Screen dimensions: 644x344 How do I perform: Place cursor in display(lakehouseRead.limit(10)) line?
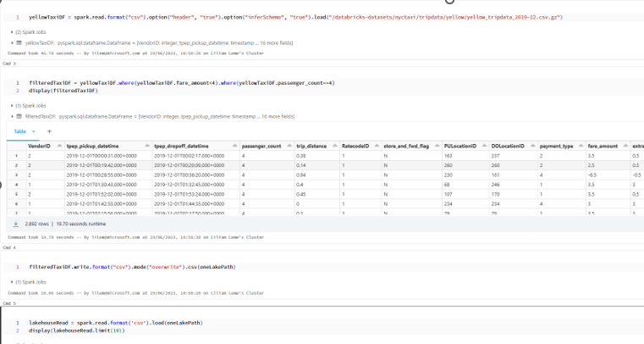coord(76,330)
